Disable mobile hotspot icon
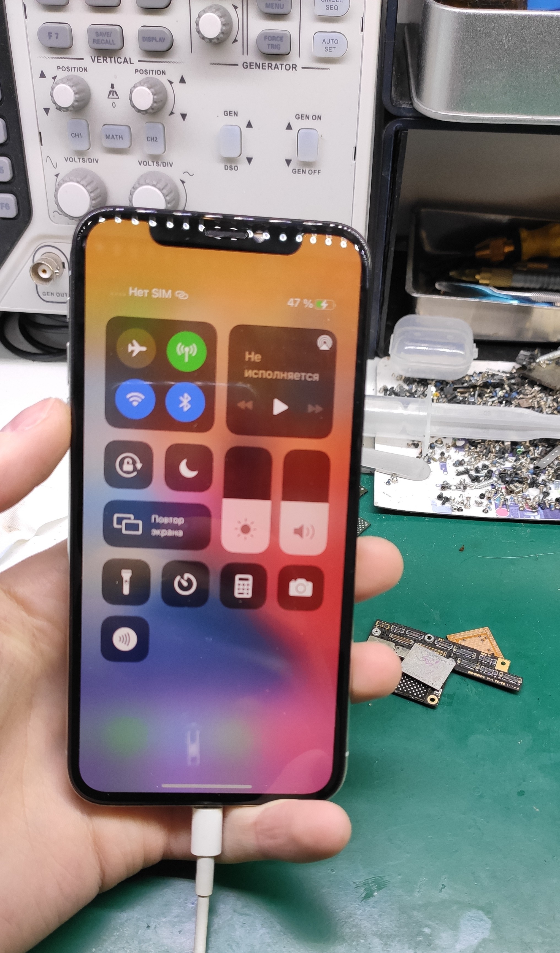The height and width of the screenshot is (953, 560). (x=189, y=347)
